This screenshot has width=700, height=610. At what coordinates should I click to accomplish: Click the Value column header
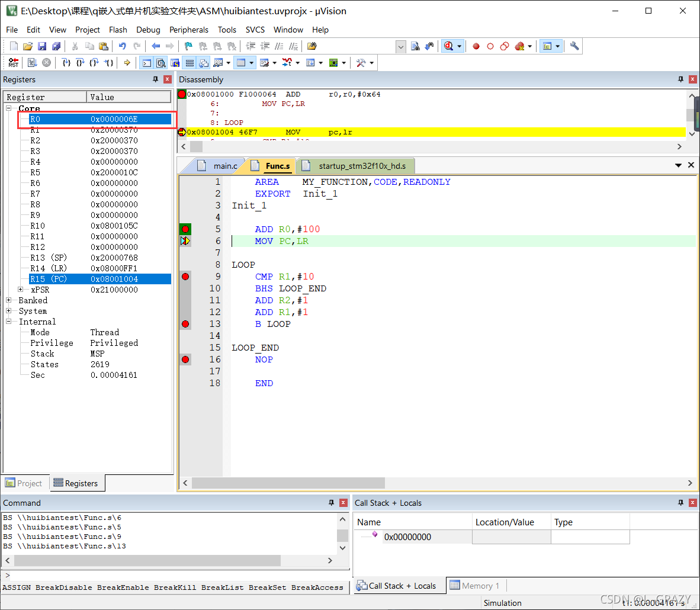click(129, 97)
